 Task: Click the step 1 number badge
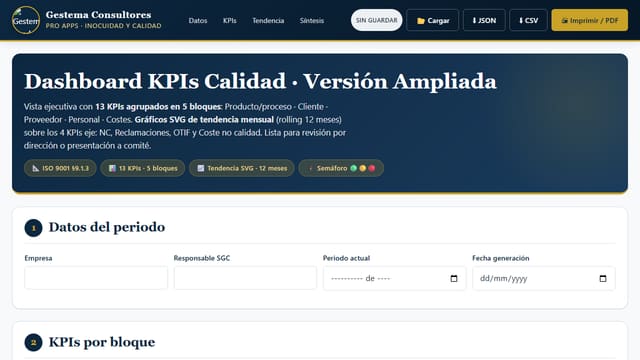(x=33, y=228)
